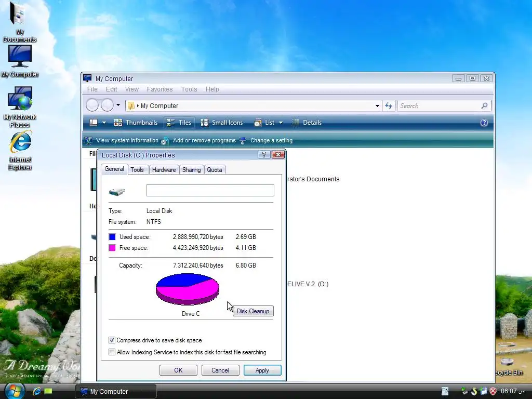Image resolution: width=532 pixels, height=399 pixels.
Task: Close the Local Disk (C:) Properties dialog
Action: click(278, 155)
